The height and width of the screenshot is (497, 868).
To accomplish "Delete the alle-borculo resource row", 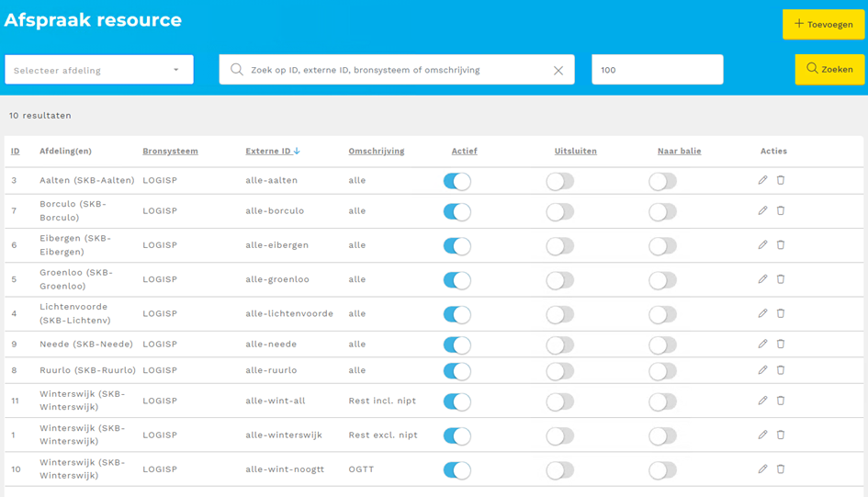I will click(781, 210).
